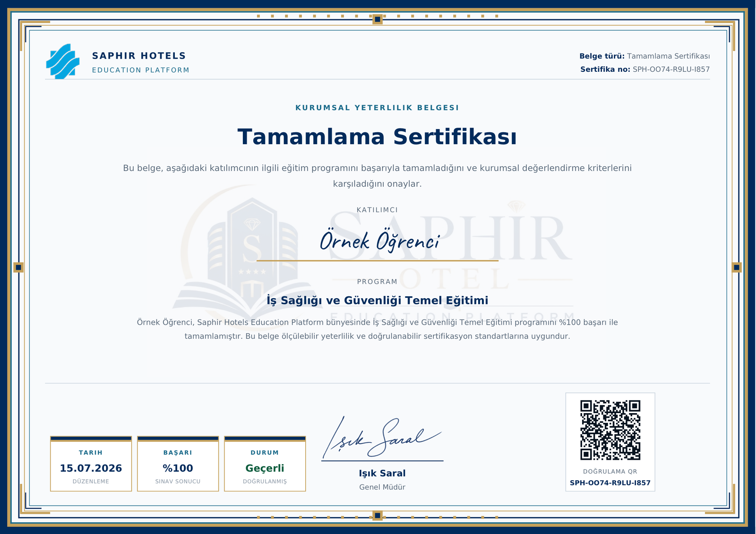Click the "SAPHIR HOTELS" header text

(139, 56)
